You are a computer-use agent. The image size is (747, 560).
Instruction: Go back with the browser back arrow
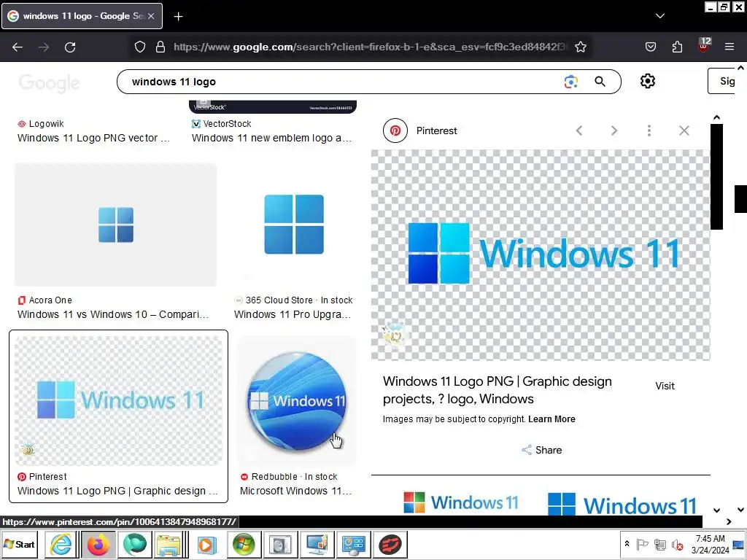[18, 47]
